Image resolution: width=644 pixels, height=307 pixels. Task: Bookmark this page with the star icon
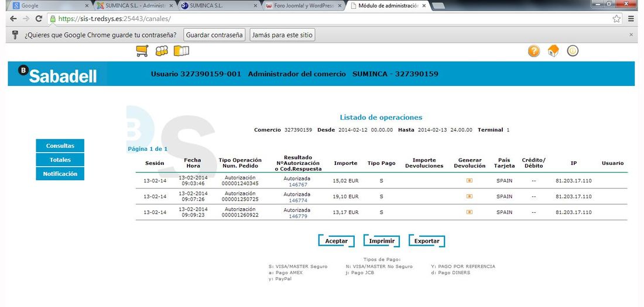click(x=616, y=19)
